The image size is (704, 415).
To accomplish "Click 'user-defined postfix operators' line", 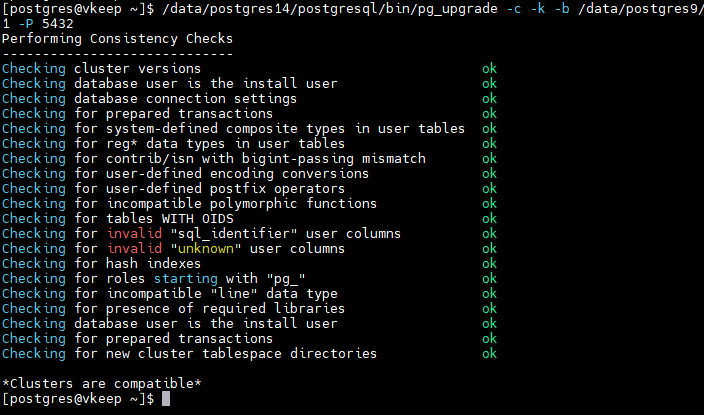I will [x=173, y=189].
